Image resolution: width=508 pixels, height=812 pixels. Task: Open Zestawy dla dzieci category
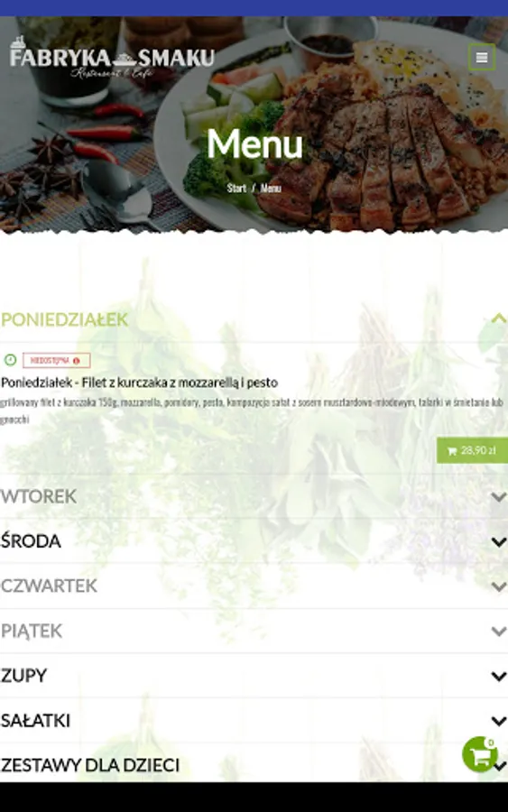pyautogui.click(x=254, y=764)
